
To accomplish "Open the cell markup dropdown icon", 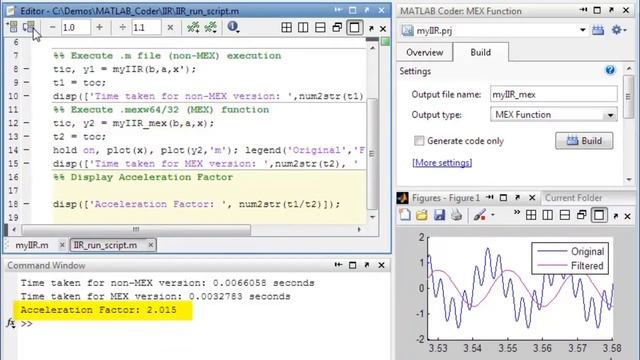I will pyautogui.click(x=211, y=27).
